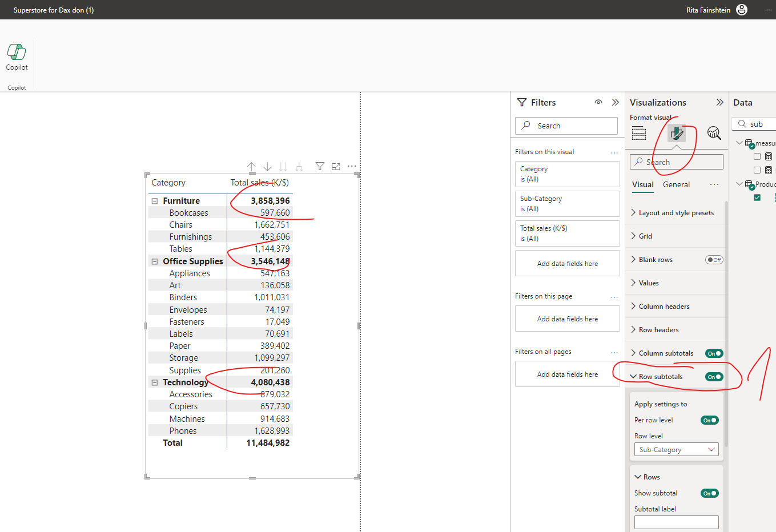Open the matrix visual's filter icon
This screenshot has width=776, height=532.
click(x=320, y=166)
